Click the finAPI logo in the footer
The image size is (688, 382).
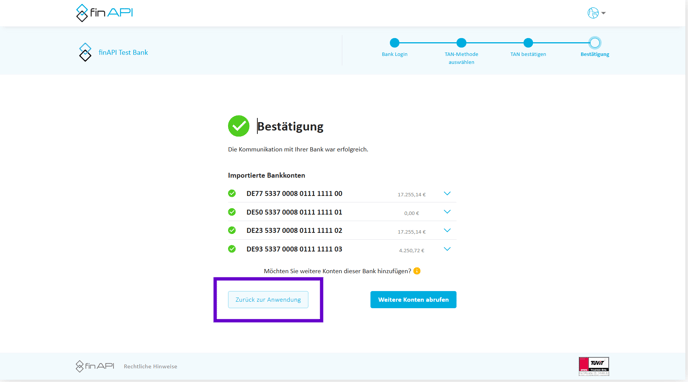click(95, 366)
